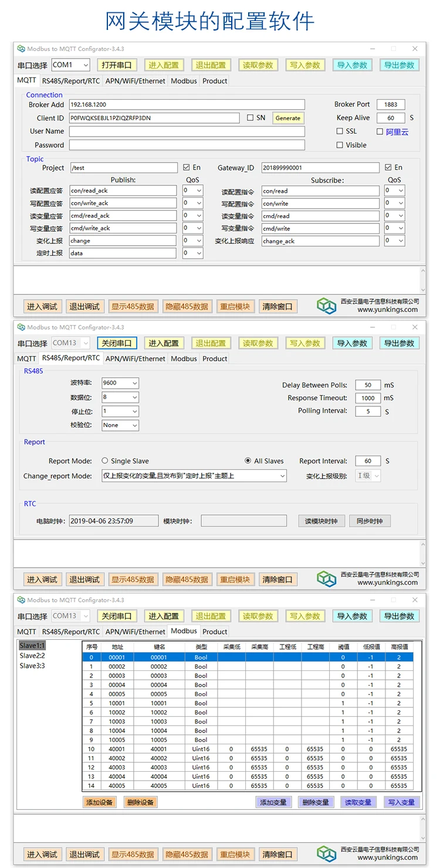Click the 读模块时钟 button
The height and width of the screenshot is (868, 440).
coord(321,521)
